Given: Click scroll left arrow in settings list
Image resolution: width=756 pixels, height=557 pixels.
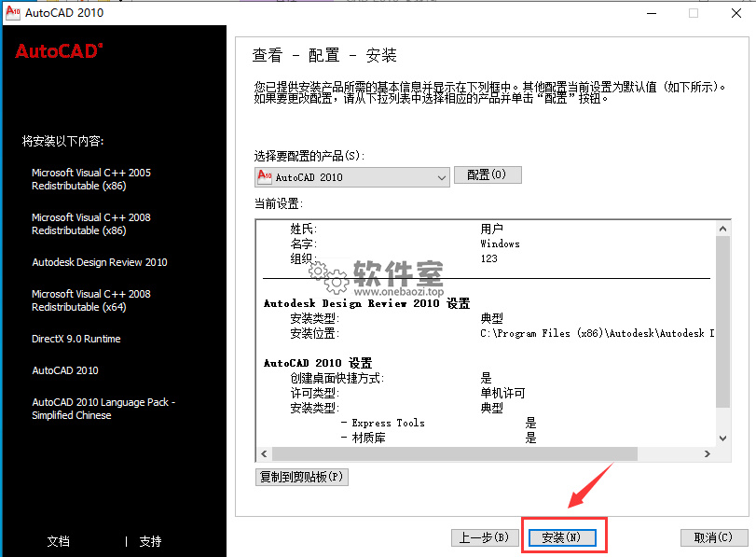Looking at the screenshot, I should tap(264, 453).
